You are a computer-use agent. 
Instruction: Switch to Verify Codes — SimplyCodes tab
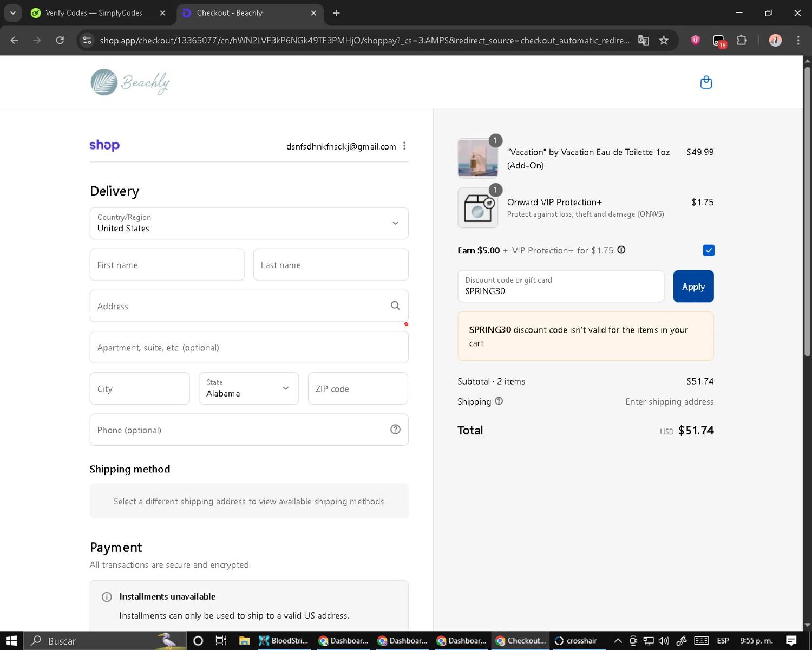[x=93, y=13]
